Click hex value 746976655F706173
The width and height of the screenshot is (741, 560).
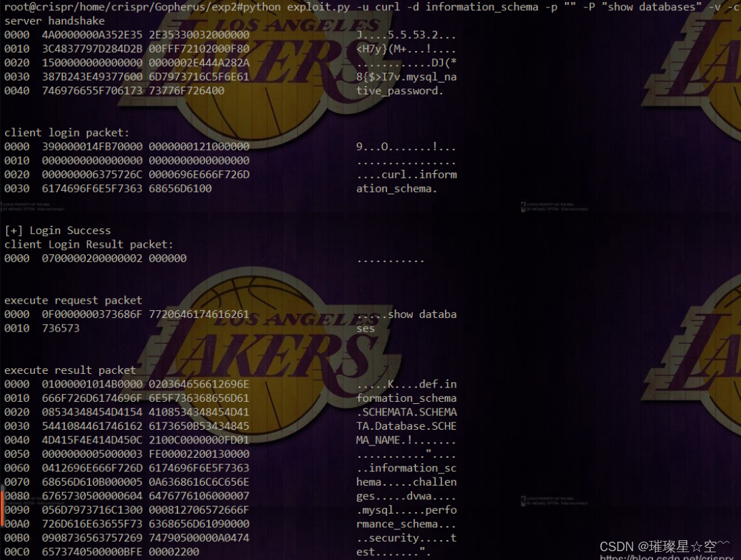92,91
